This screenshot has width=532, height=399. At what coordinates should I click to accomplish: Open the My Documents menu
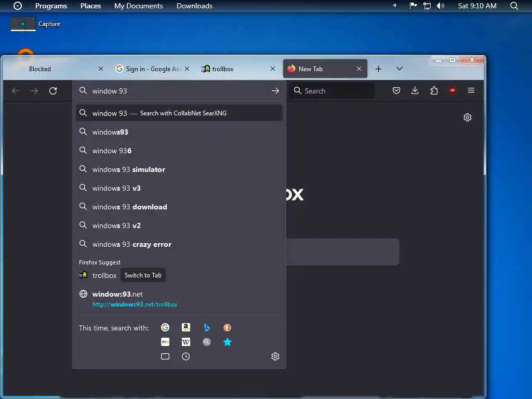[138, 6]
